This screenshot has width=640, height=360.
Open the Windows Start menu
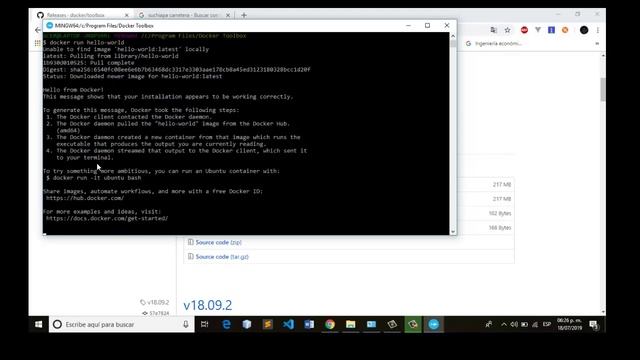(x=38, y=324)
